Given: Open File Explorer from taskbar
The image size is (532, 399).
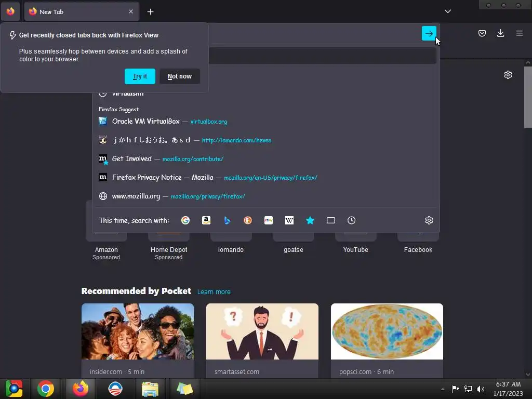Looking at the screenshot, I should coord(150,389).
